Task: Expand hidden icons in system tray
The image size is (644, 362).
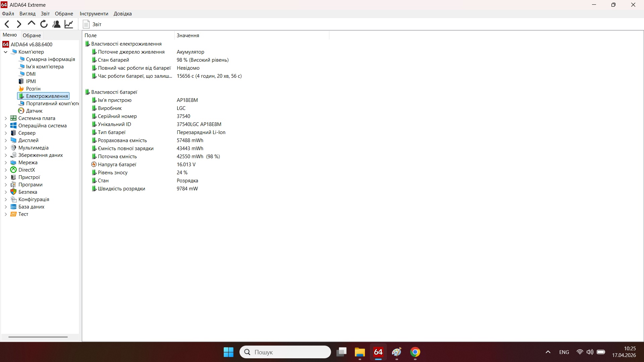Action: click(x=547, y=352)
